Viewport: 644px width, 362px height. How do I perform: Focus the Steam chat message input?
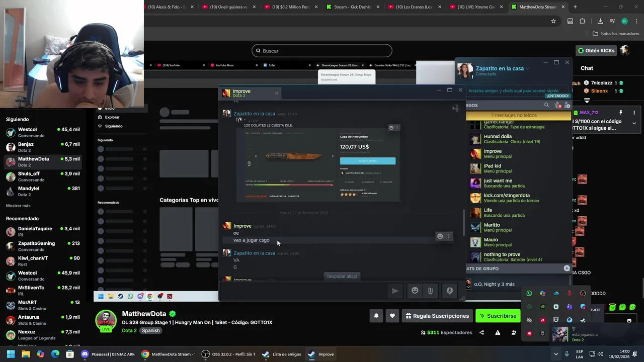click(304, 291)
